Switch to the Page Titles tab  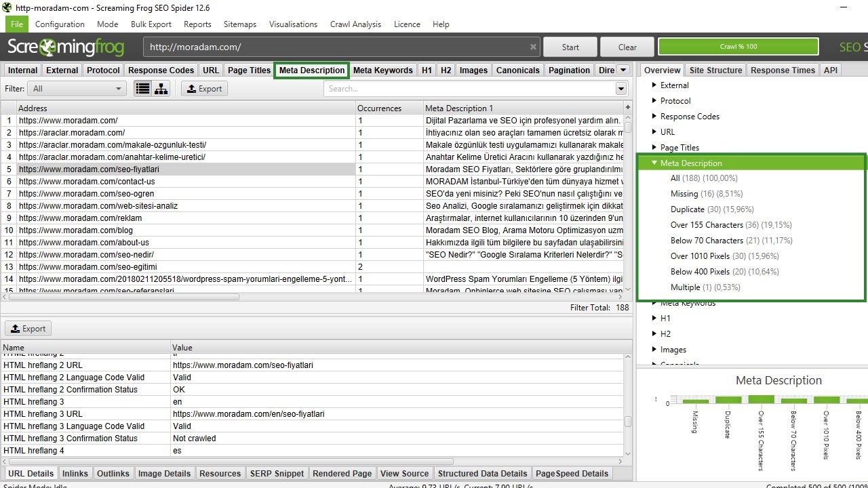[249, 70]
